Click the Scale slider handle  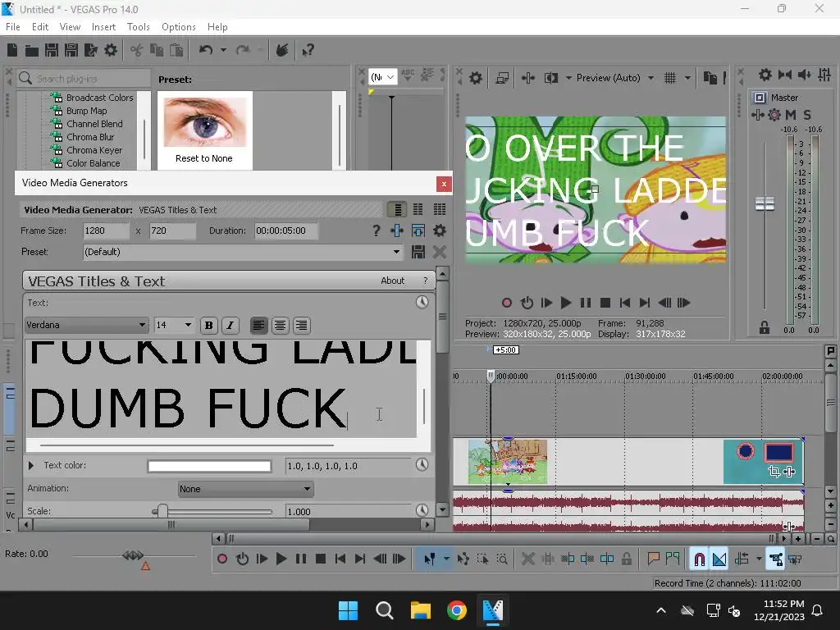[x=163, y=511]
